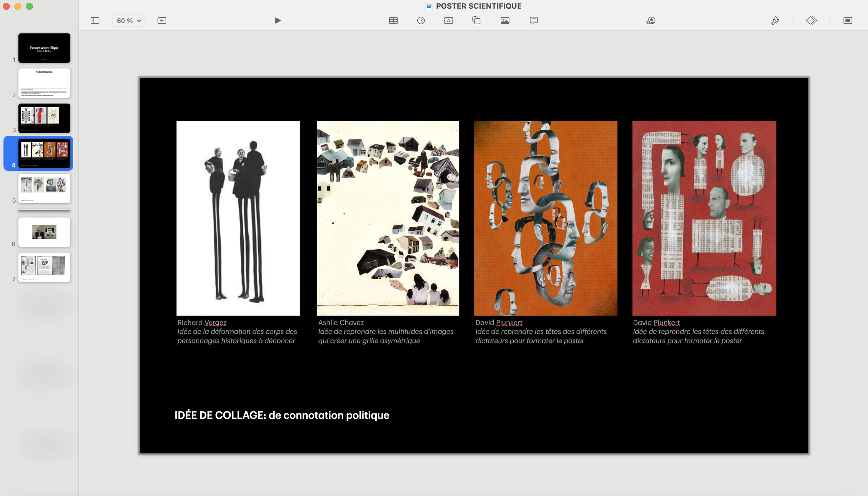Toggle the Format inspector sidebar
This screenshot has width=868, height=496.
pyautogui.click(x=775, y=20)
